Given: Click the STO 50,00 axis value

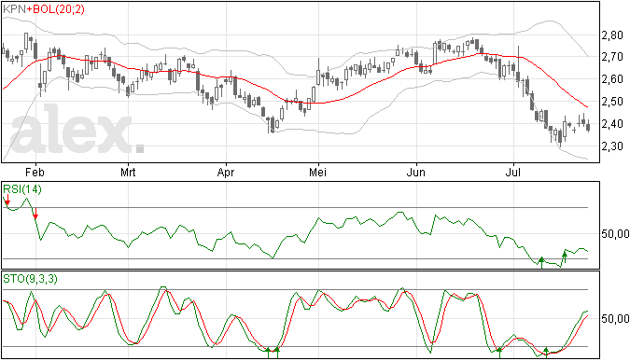Looking at the screenshot, I should click(615, 319).
